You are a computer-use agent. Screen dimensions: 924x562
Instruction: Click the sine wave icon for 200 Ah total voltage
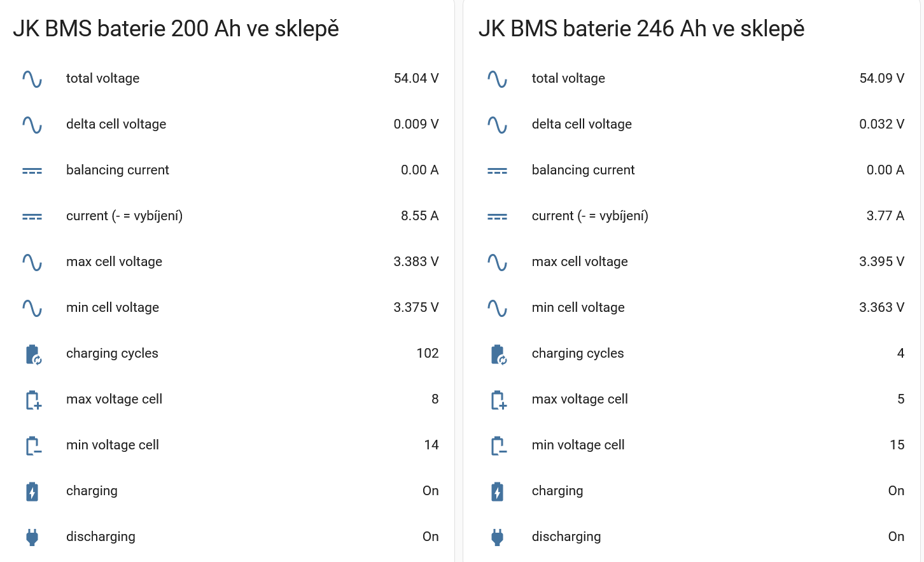[32, 79]
